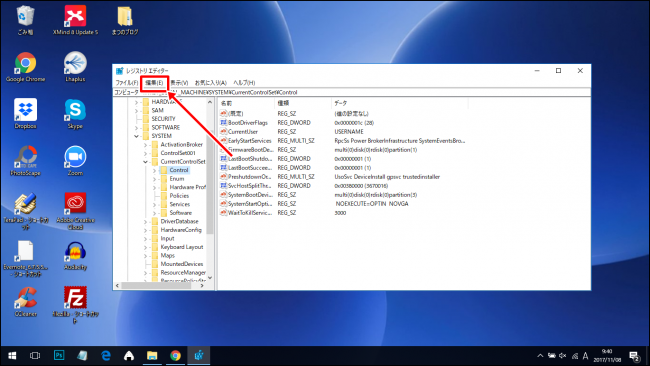The height and width of the screenshot is (366, 650).
Task: Open CCleaner from the desktop
Action: pyautogui.click(x=25, y=302)
